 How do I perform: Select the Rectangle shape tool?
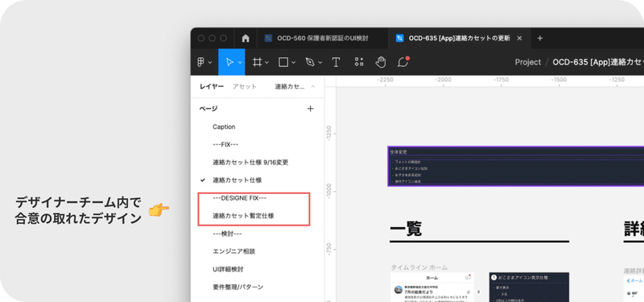(283, 62)
